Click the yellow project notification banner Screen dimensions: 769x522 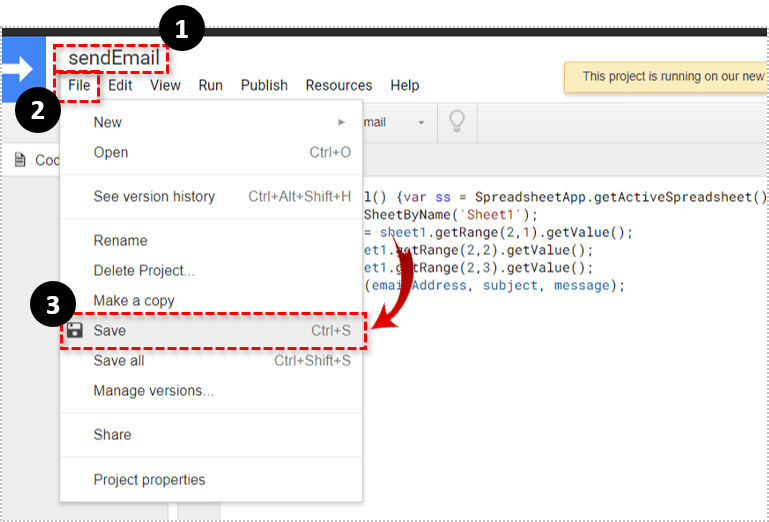coord(665,76)
